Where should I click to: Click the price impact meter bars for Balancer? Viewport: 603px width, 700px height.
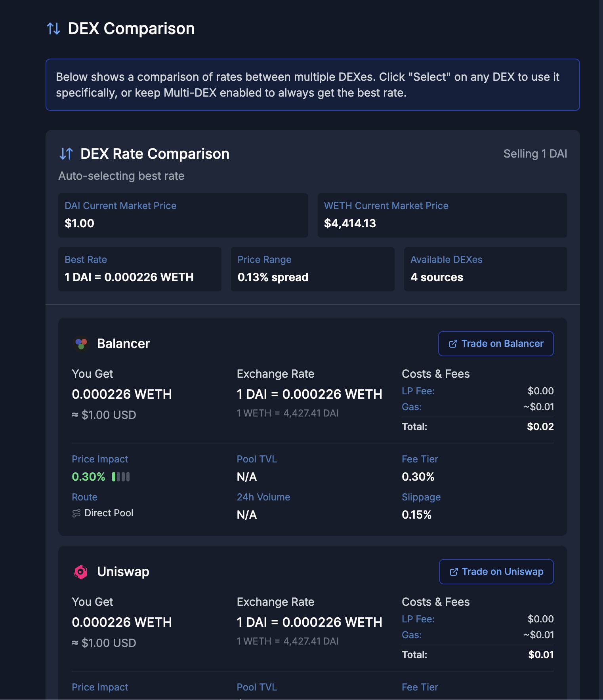120,477
